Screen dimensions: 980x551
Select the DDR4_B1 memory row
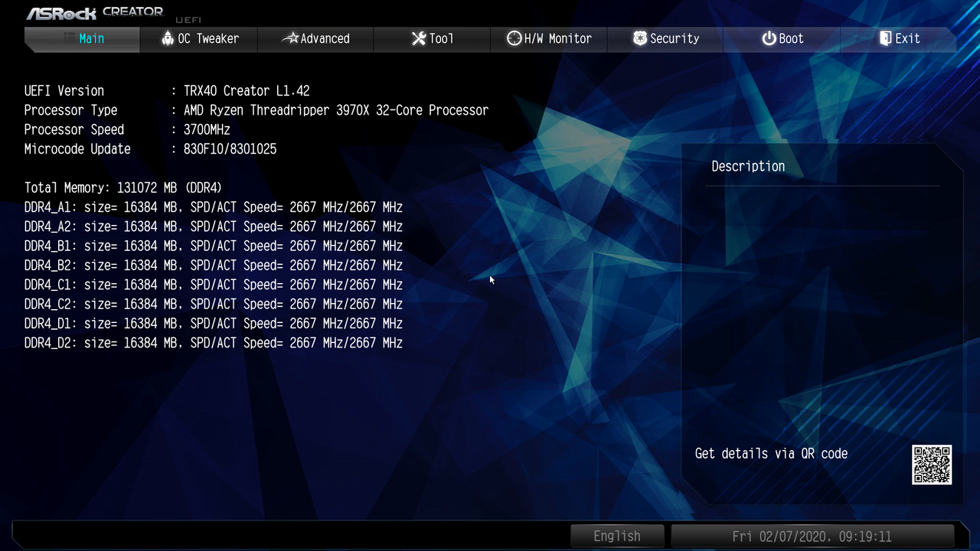[x=213, y=246]
